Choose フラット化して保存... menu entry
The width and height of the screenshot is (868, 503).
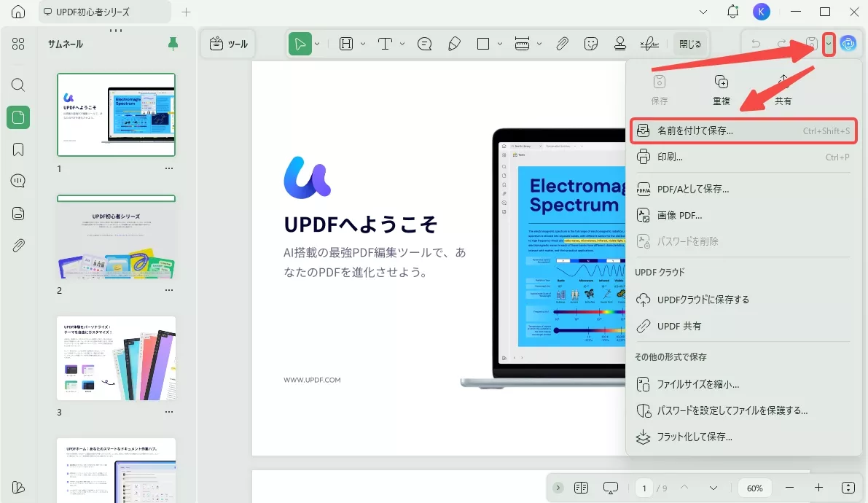coord(743,437)
